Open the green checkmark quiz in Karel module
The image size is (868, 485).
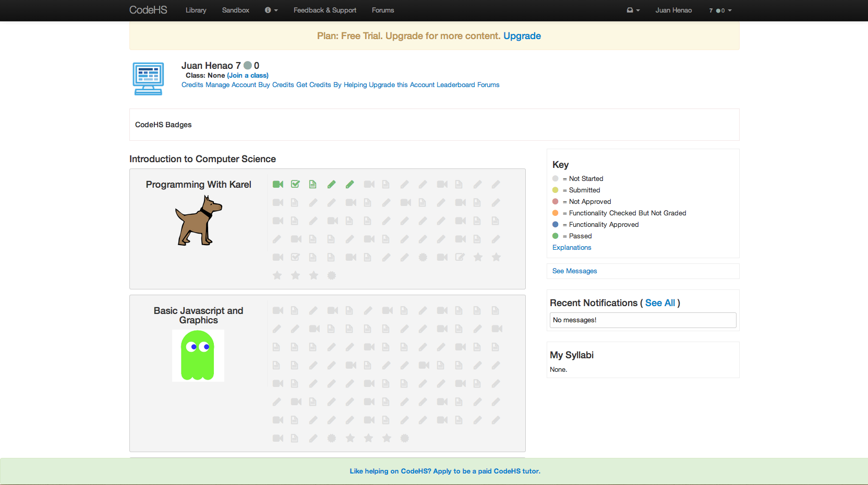tap(296, 184)
